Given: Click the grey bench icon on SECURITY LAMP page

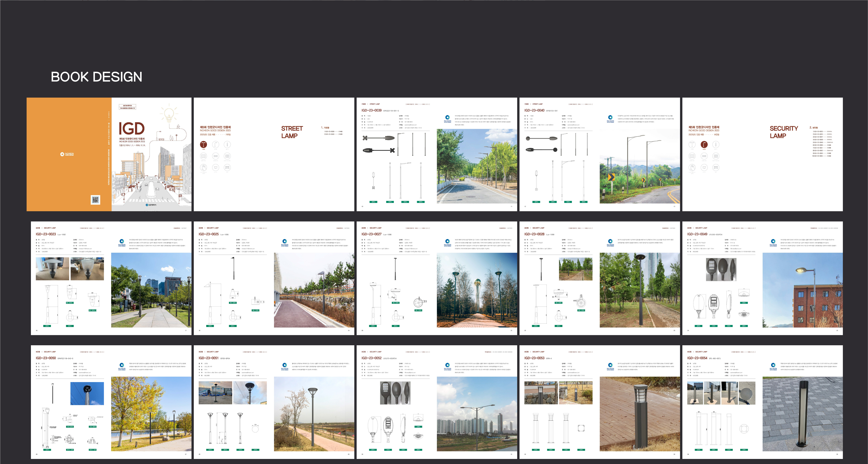Looking at the screenshot, I should click(x=716, y=168).
